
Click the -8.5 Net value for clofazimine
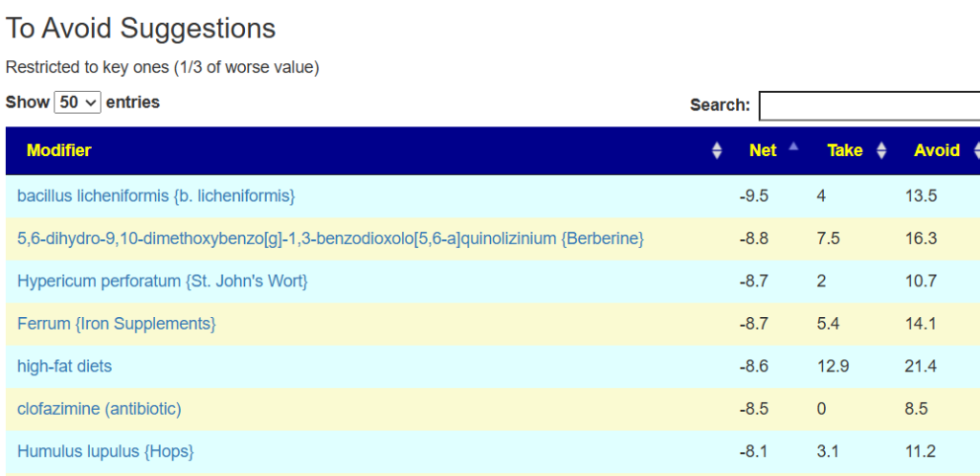pos(754,409)
